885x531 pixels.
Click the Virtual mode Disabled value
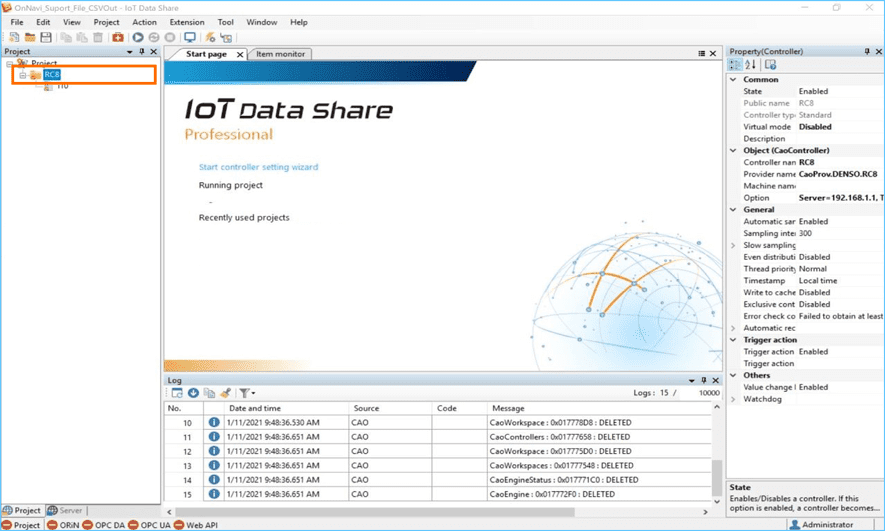pyautogui.click(x=815, y=127)
